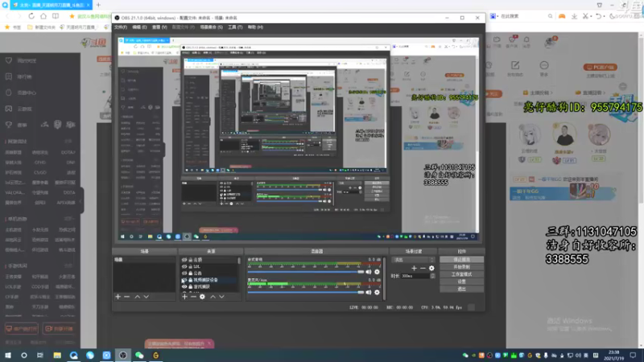Open settings gear for 麦克风/Aux track
This screenshot has height=362, width=644.
click(x=377, y=292)
